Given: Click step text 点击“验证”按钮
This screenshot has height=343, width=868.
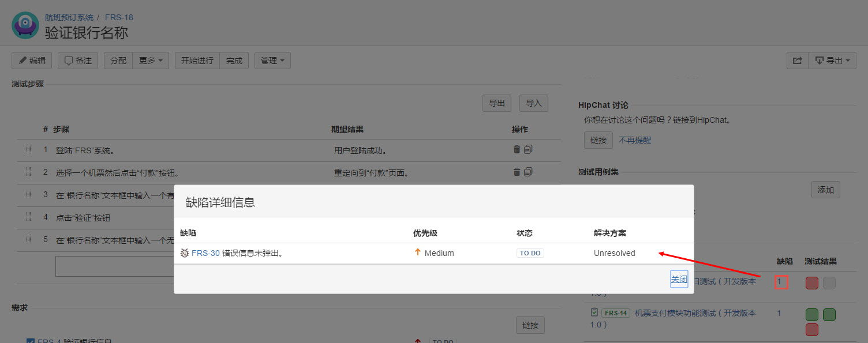Looking at the screenshot, I should click(x=83, y=218).
